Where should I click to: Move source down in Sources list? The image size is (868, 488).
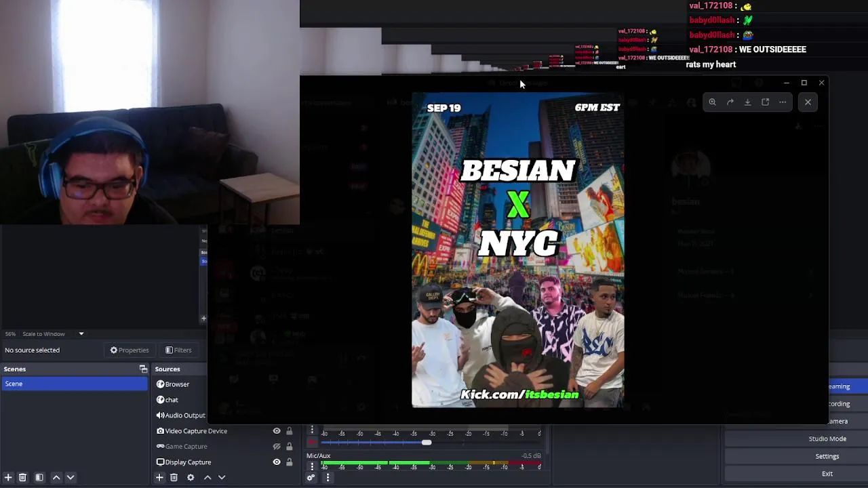click(x=222, y=478)
